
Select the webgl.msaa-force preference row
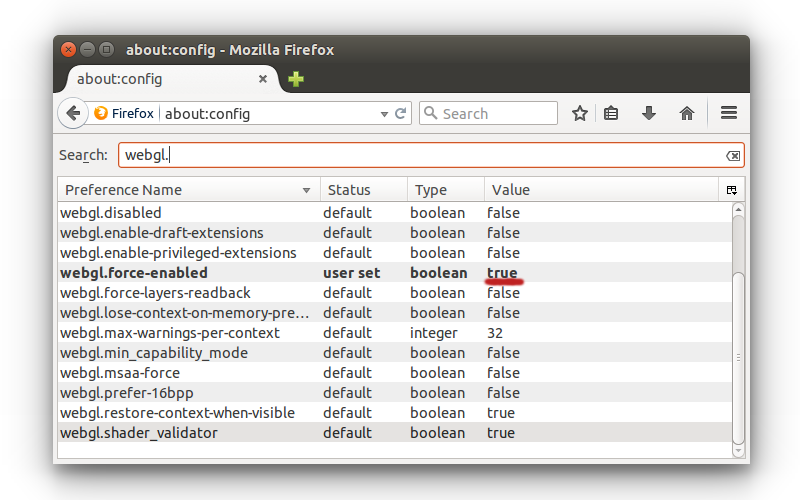pyautogui.click(x=120, y=373)
